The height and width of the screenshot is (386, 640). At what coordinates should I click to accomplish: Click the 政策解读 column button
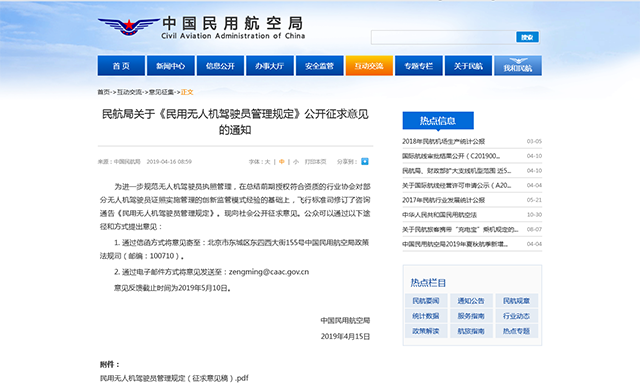pyautogui.click(x=426, y=331)
